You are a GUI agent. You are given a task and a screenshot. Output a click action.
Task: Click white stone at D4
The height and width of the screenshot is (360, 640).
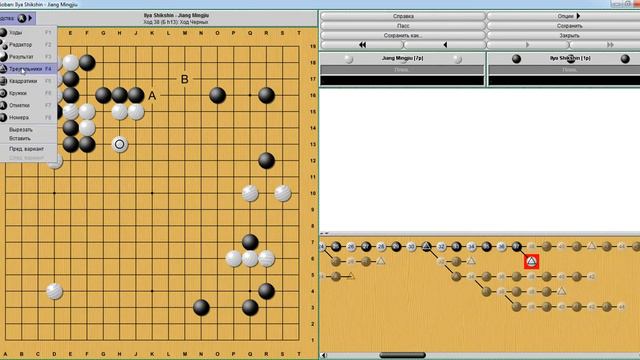coord(54,291)
